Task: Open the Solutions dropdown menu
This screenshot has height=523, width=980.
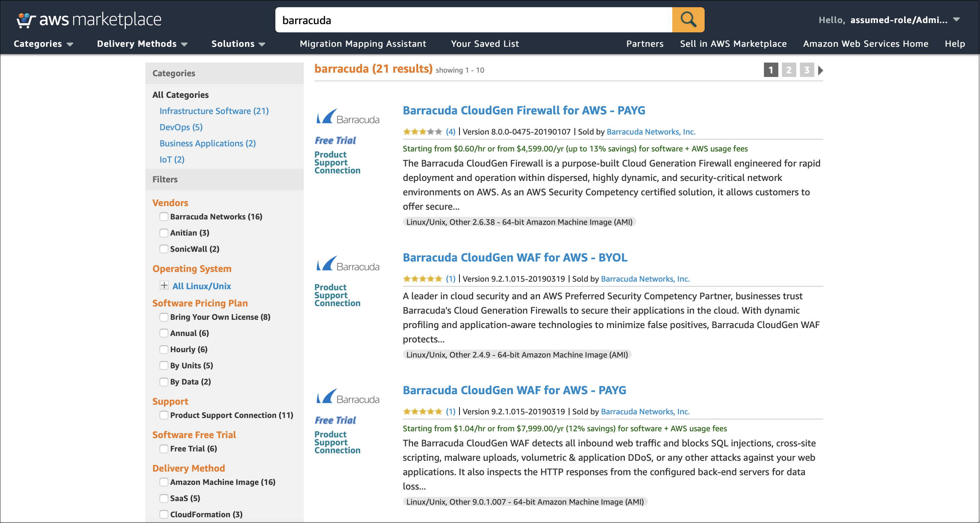Action: coord(238,44)
